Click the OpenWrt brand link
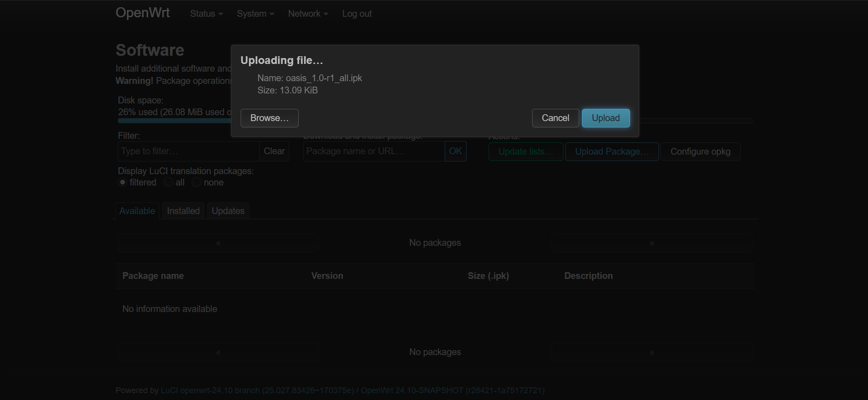The width and height of the screenshot is (868, 400). point(143,13)
